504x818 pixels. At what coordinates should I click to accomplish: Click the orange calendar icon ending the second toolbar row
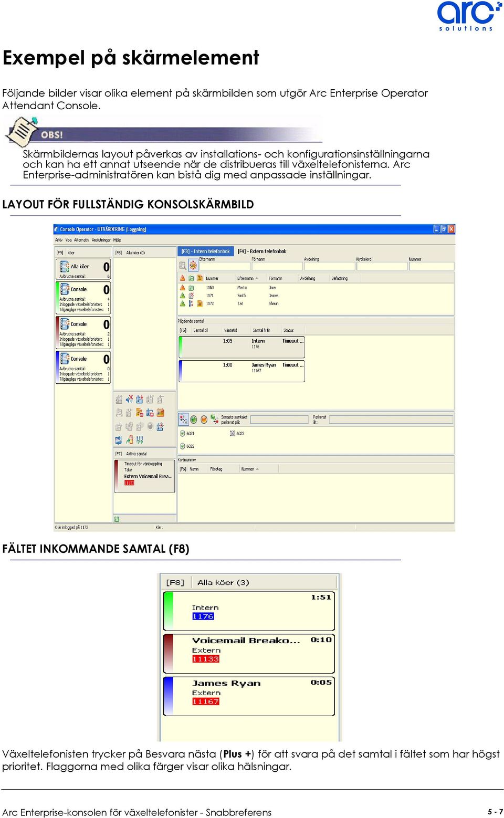[160, 413]
